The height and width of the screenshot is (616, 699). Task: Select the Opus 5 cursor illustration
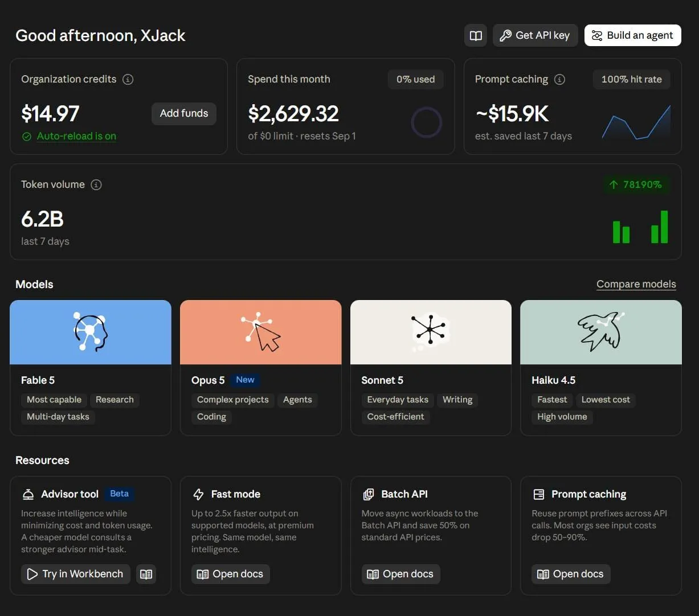click(261, 332)
